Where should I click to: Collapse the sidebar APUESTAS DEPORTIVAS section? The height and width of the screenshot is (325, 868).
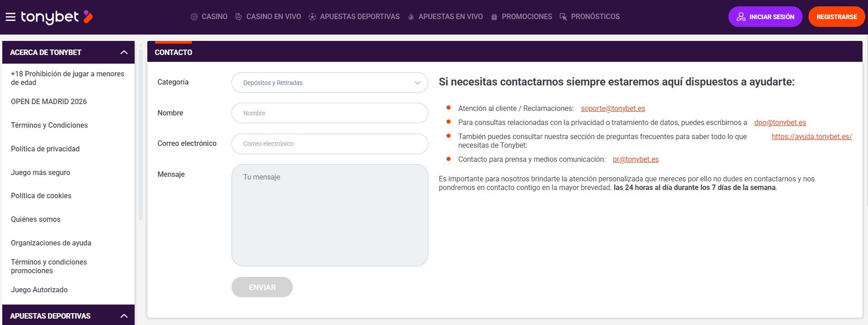[x=68, y=315]
